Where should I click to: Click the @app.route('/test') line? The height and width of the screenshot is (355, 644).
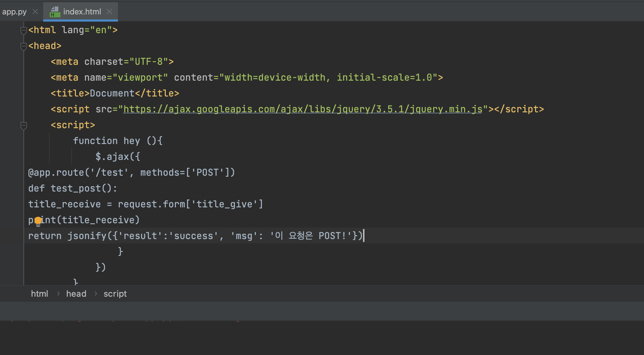(x=131, y=172)
